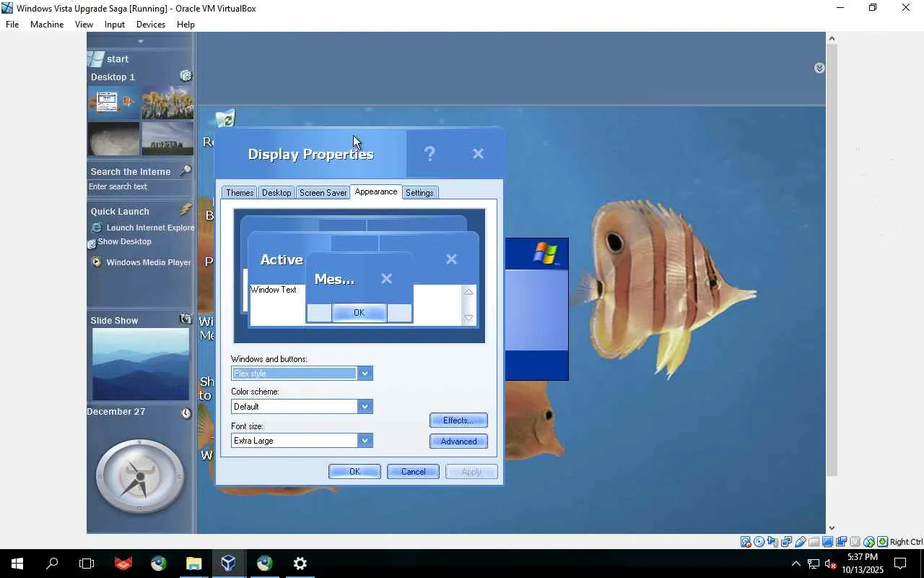This screenshot has height=578, width=924.
Task: Click the VirtualBox CPU status icon
Action: pyautogui.click(x=855, y=542)
